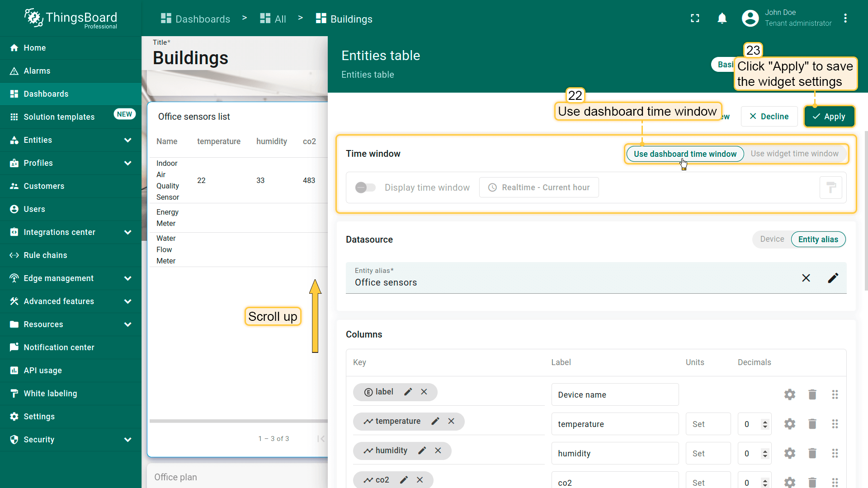Screen dimensions: 868x488
Task: Open Realtime - Current hour selector
Action: [539, 188]
